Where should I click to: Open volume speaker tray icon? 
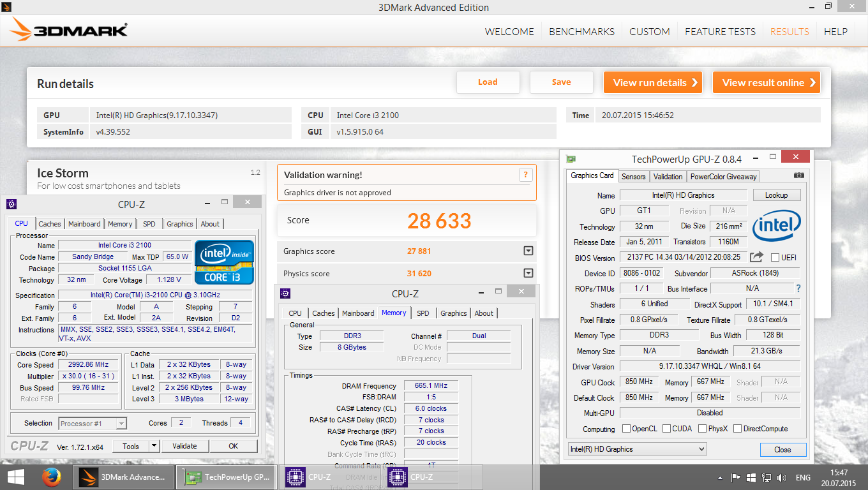[781, 477]
